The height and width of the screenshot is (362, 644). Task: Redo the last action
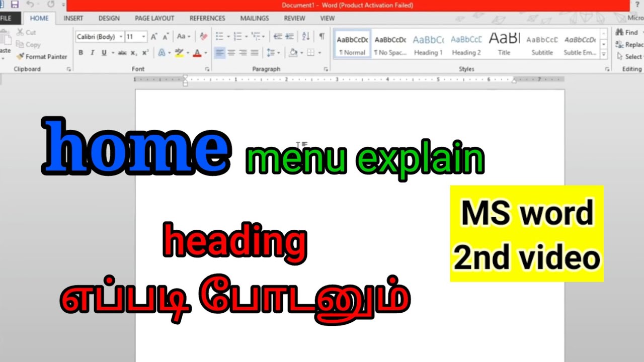[51, 5]
